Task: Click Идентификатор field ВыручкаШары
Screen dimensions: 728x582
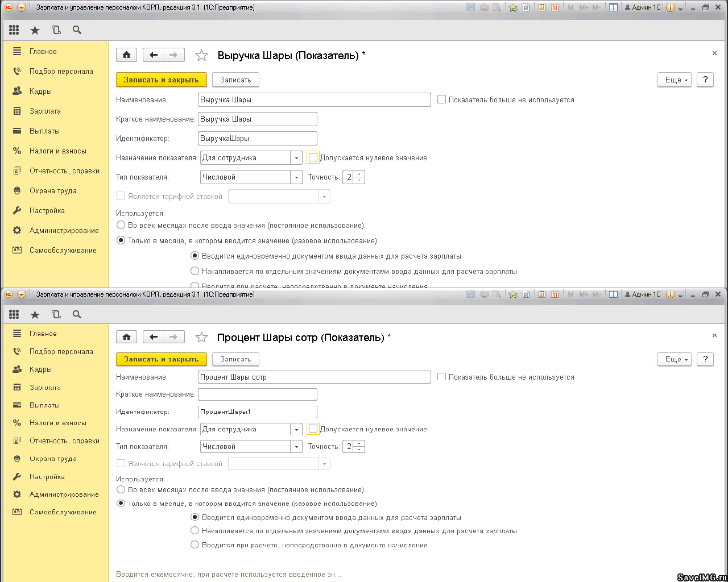Action: (258, 138)
